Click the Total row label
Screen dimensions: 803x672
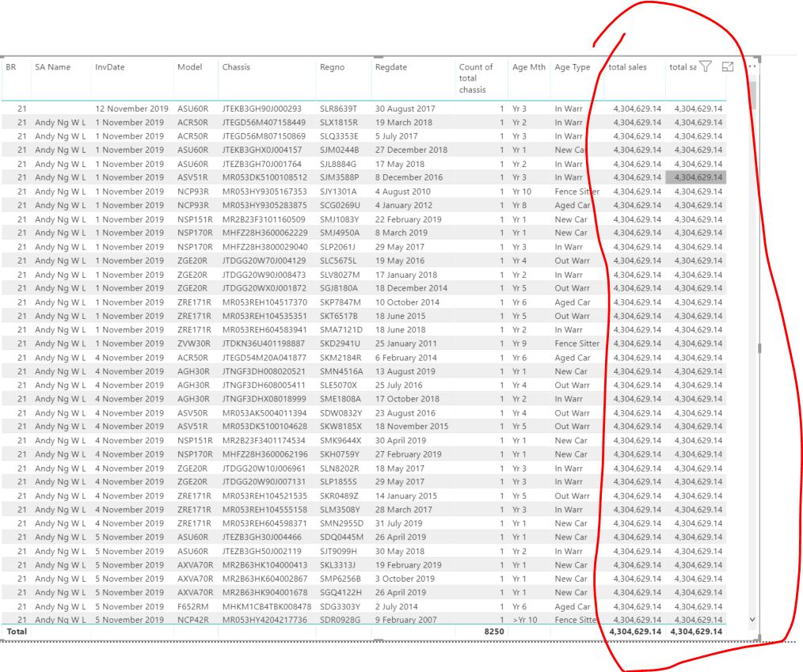coord(17,632)
